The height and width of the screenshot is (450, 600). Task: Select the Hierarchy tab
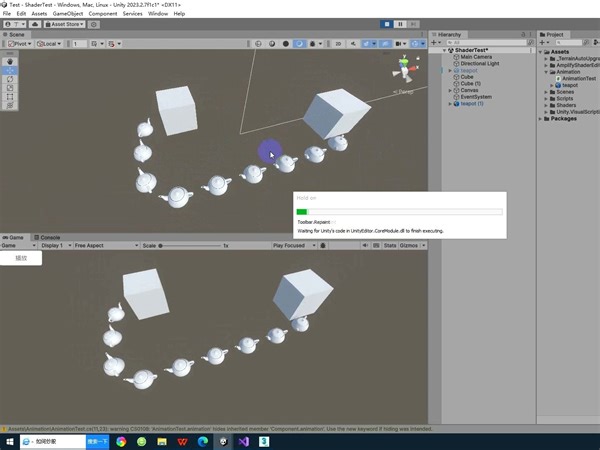pos(446,35)
